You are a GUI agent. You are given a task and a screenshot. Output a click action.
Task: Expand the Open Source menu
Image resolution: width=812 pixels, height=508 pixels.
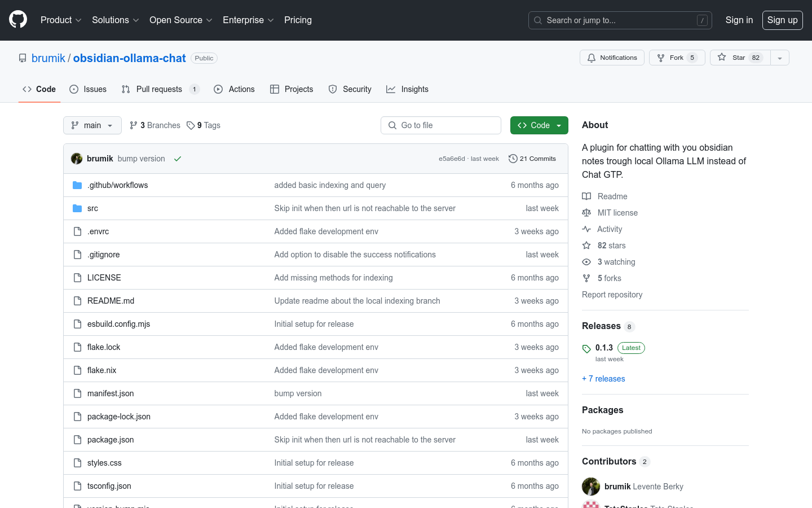point(180,20)
